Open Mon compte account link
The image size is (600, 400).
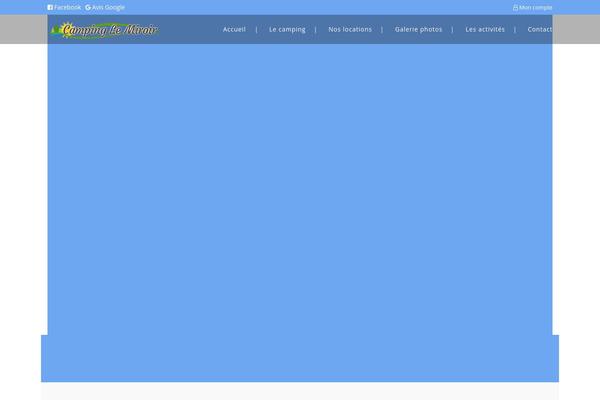(x=532, y=7)
